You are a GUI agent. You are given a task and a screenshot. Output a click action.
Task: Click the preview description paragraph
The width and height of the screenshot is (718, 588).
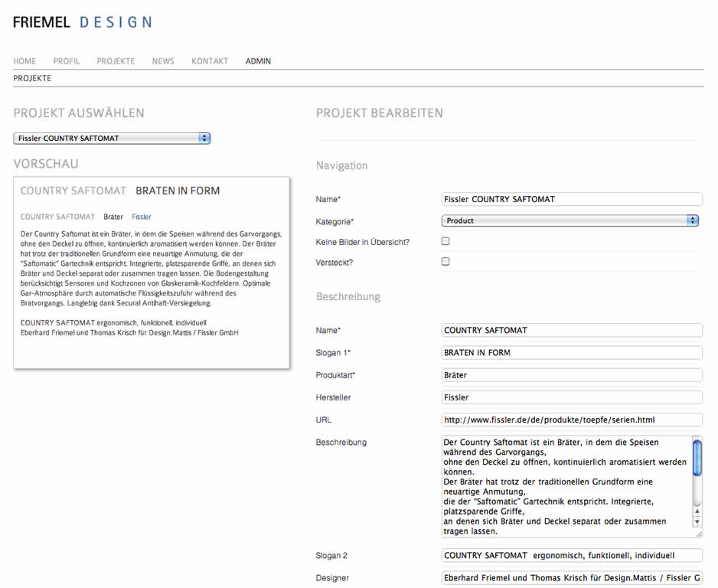152,269
